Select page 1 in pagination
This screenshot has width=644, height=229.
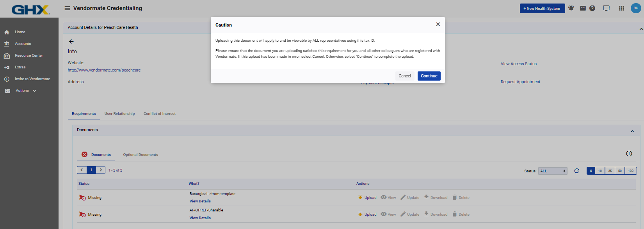91,170
